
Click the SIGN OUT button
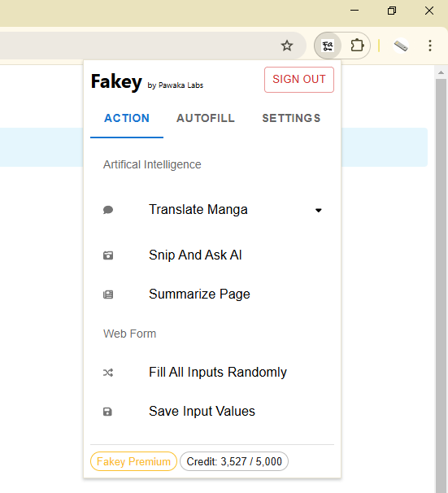[299, 80]
